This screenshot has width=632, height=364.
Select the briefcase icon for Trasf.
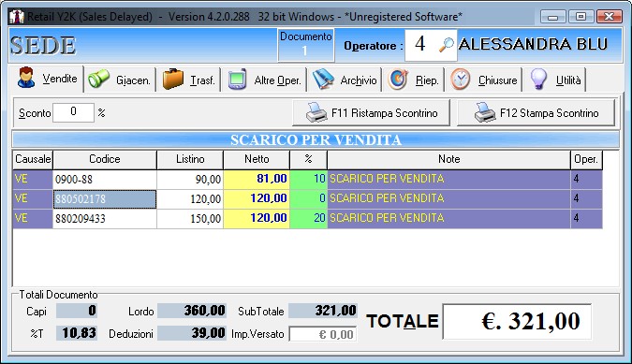173,79
